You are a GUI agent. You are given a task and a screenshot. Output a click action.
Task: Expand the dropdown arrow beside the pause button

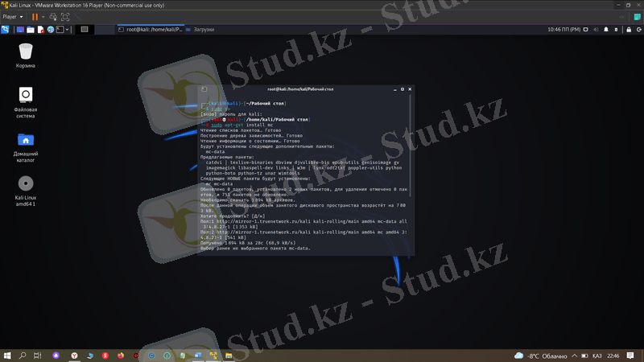(43, 16)
